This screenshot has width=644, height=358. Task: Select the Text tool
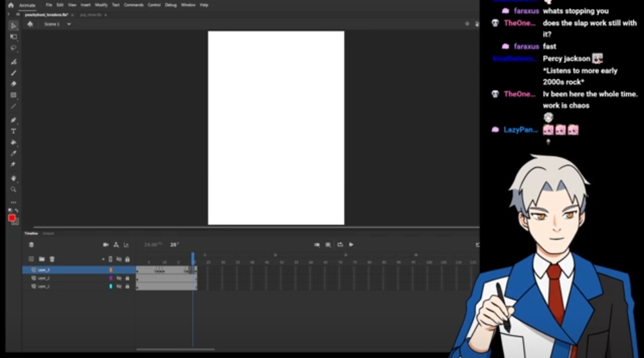13,131
